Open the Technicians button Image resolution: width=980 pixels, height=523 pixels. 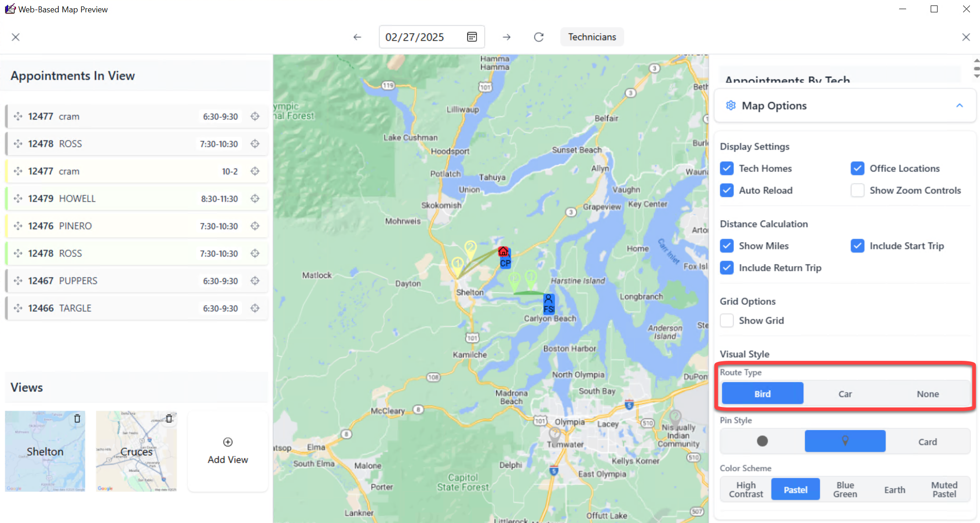(592, 37)
